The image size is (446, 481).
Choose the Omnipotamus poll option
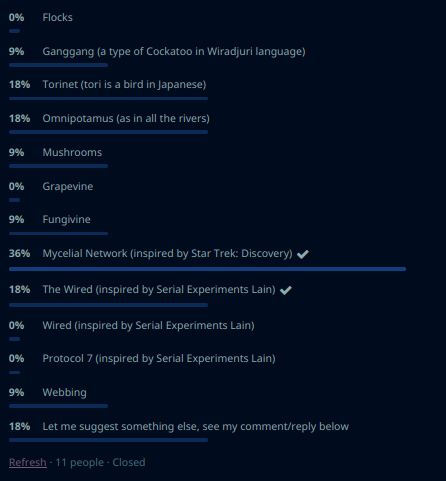(126, 118)
